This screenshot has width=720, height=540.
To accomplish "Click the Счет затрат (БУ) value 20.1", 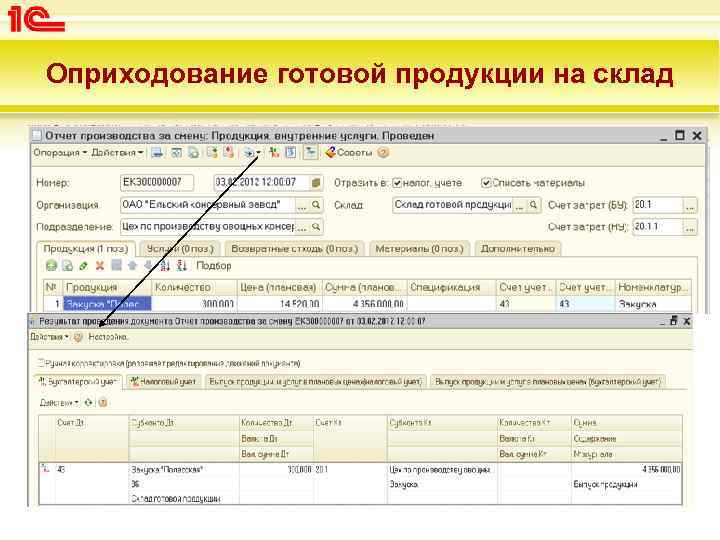I will 658,205.
